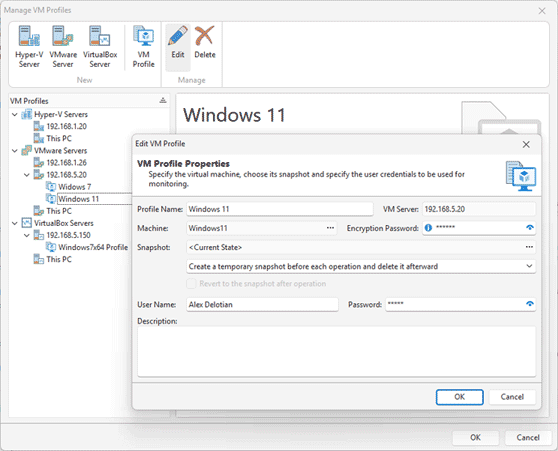Collapse the 192.168.5.150 server node
The height and width of the screenshot is (451, 558).
point(27,235)
